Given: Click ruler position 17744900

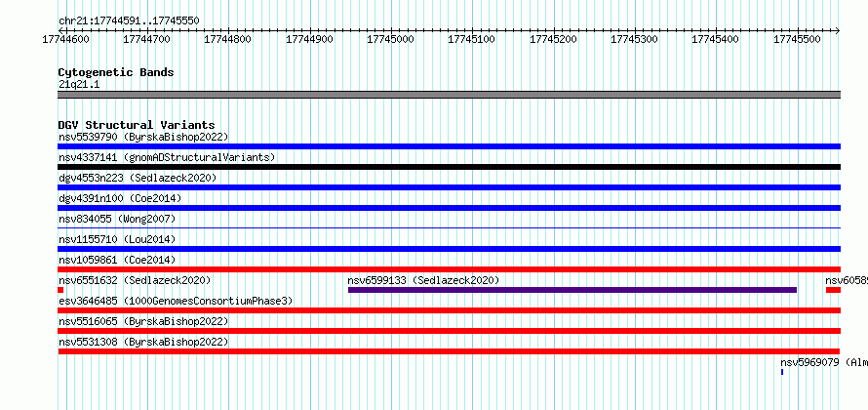Looking at the screenshot, I should [x=309, y=39].
